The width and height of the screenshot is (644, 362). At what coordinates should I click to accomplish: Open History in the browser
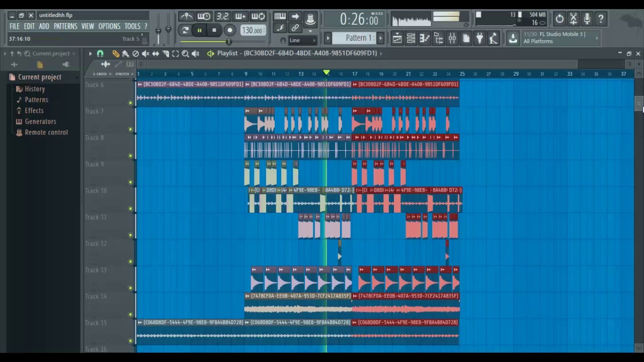pos(35,89)
